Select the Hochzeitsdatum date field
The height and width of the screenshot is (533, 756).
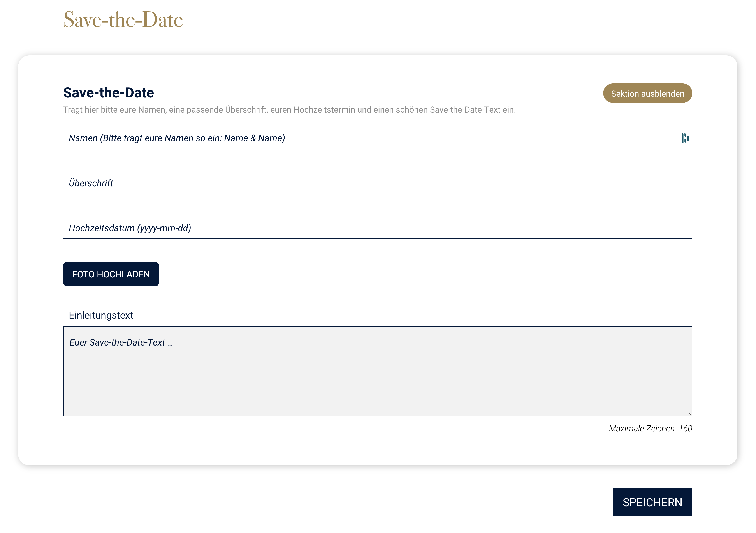377,228
